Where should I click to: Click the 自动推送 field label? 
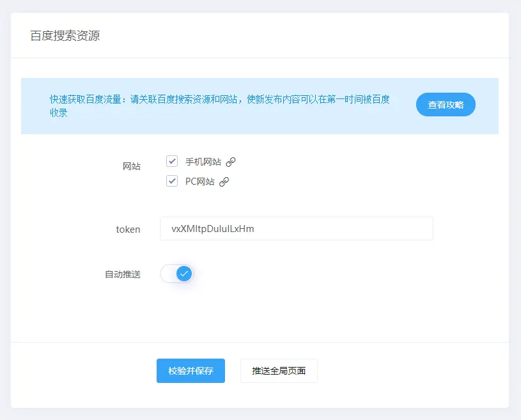pos(123,274)
